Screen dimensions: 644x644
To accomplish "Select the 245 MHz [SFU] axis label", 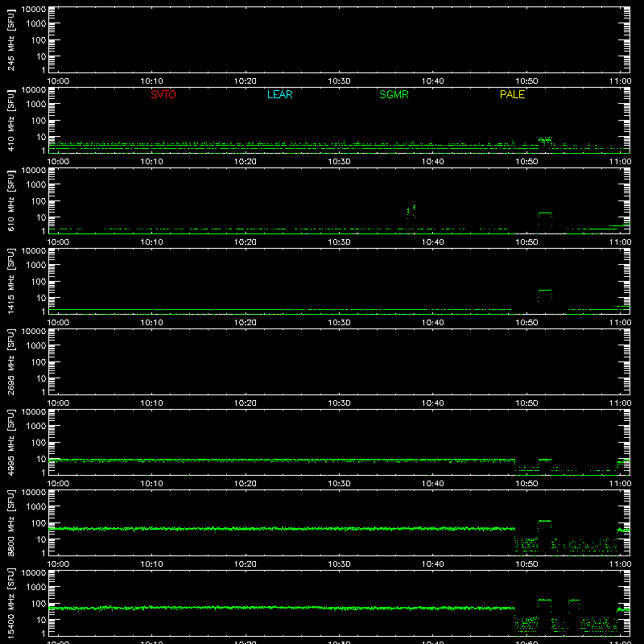I will 10,39.
